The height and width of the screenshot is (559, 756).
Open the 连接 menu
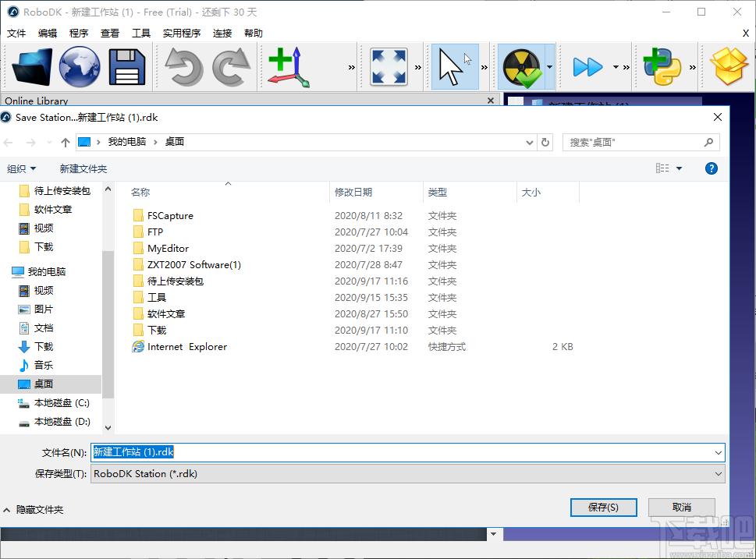(222, 34)
